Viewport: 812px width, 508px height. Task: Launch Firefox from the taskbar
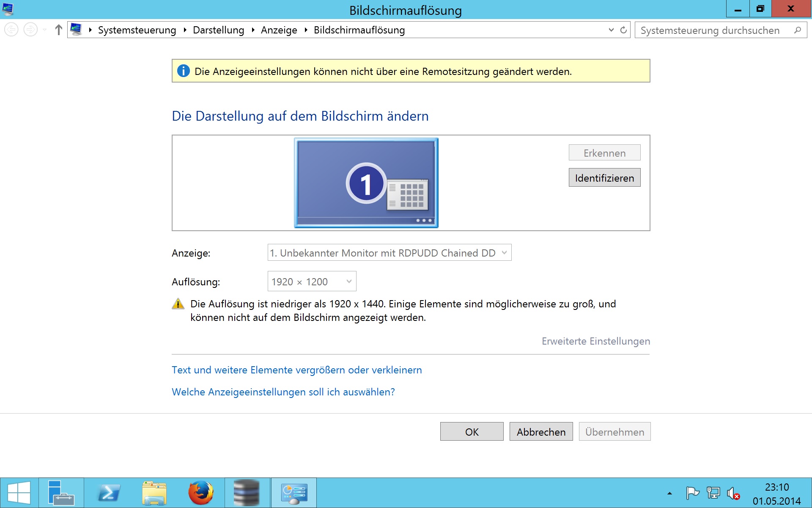[200, 493]
